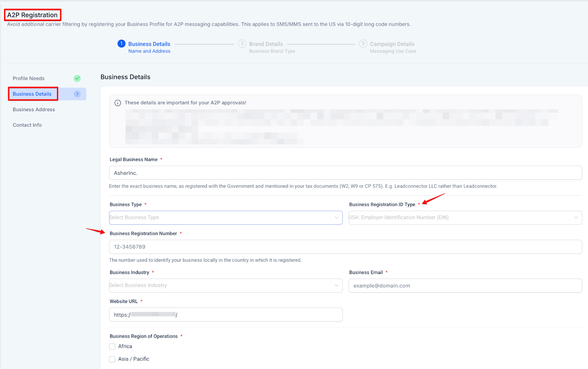The image size is (588, 369).
Task: Go to Business Address in the sidebar
Action: [34, 109]
